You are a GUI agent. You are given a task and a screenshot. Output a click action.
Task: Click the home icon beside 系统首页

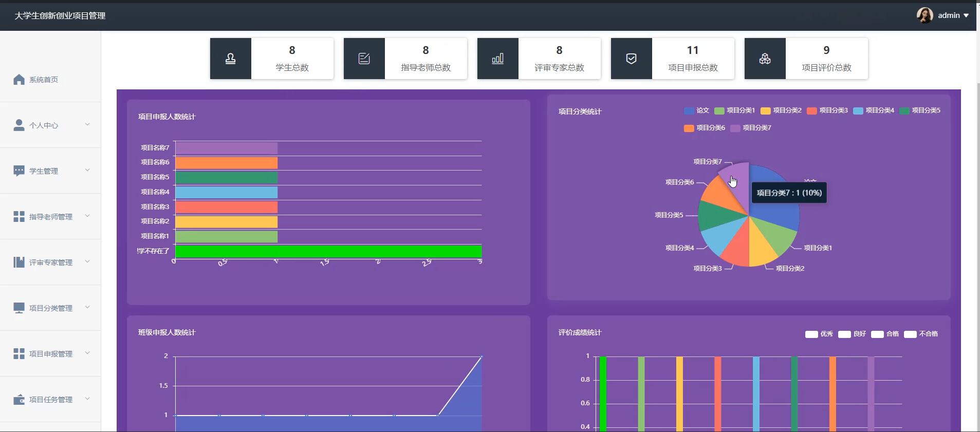19,80
